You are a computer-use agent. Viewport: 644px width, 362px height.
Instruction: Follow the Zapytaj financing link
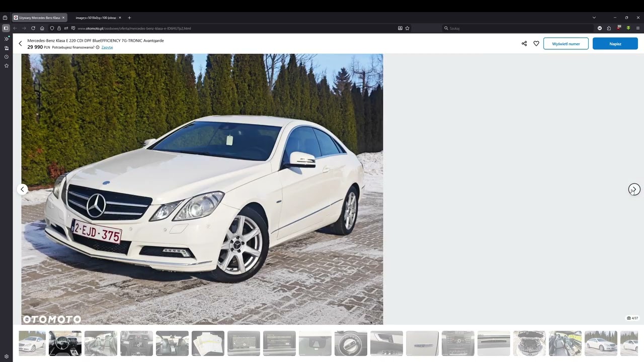107,47
